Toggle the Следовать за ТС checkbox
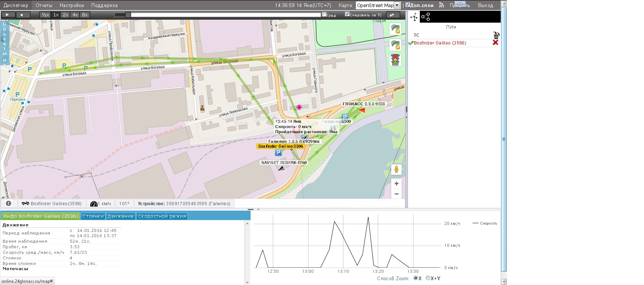This screenshot has width=644, height=285. pyautogui.click(x=347, y=14)
